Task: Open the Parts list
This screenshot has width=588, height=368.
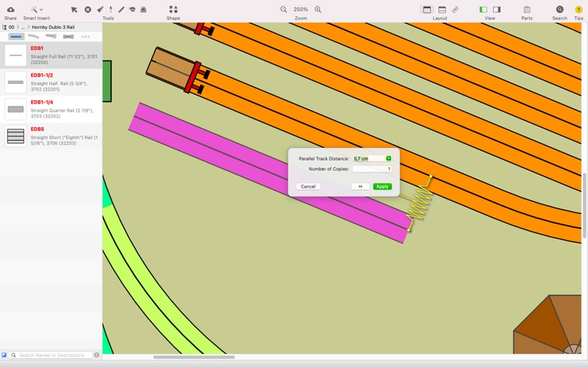Action: tap(527, 10)
